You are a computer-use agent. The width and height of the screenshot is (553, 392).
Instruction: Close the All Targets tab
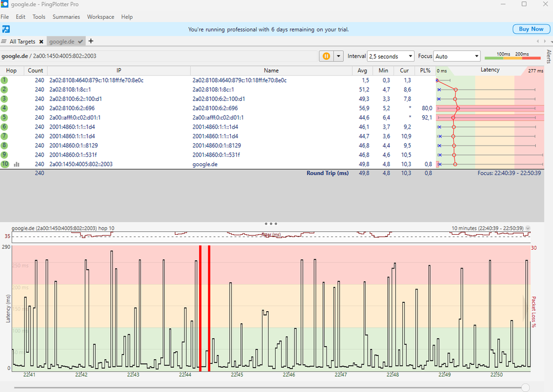click(x=41, y=42)
